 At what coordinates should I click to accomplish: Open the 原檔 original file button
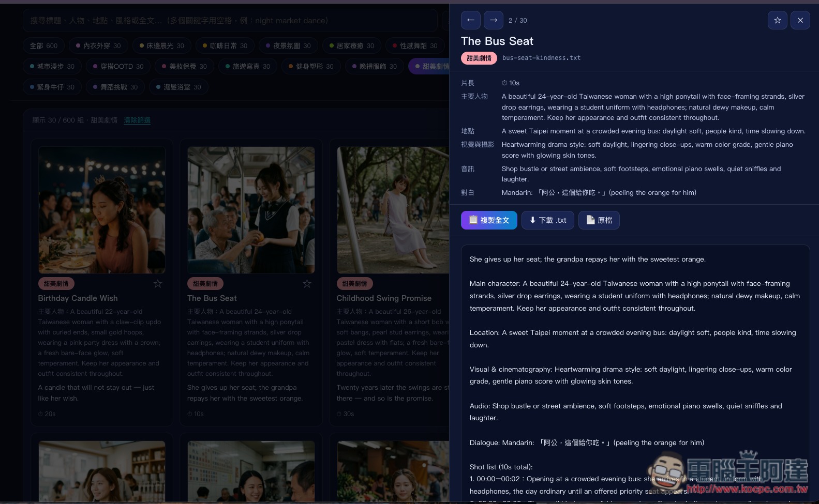599,220
